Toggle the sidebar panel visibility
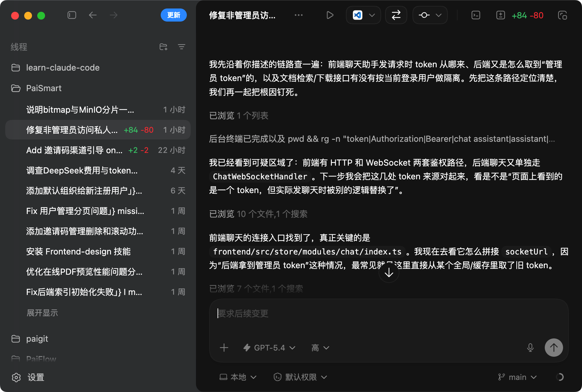Screen dimensions: 582x392 72,15
